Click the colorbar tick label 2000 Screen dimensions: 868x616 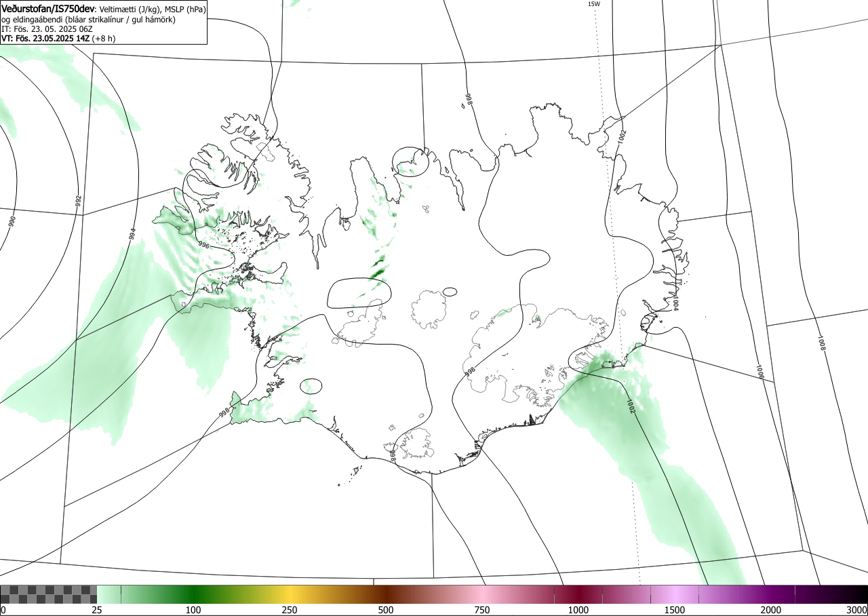771,610
